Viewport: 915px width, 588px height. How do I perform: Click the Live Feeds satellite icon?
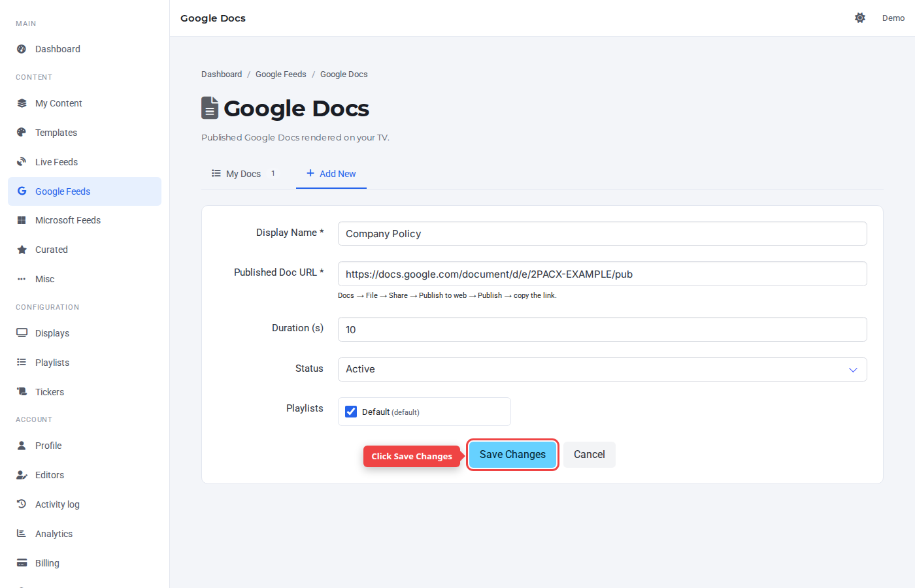[22, 162]
